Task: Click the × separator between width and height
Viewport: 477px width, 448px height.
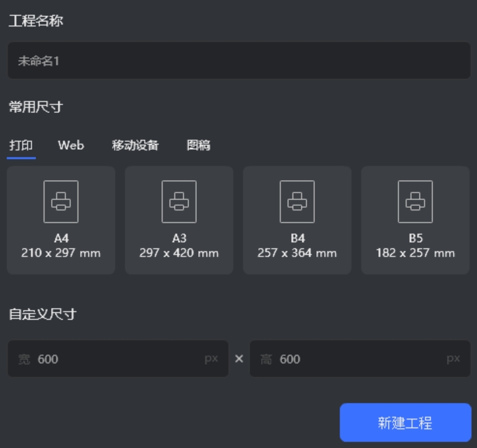Action: (239, 359)
